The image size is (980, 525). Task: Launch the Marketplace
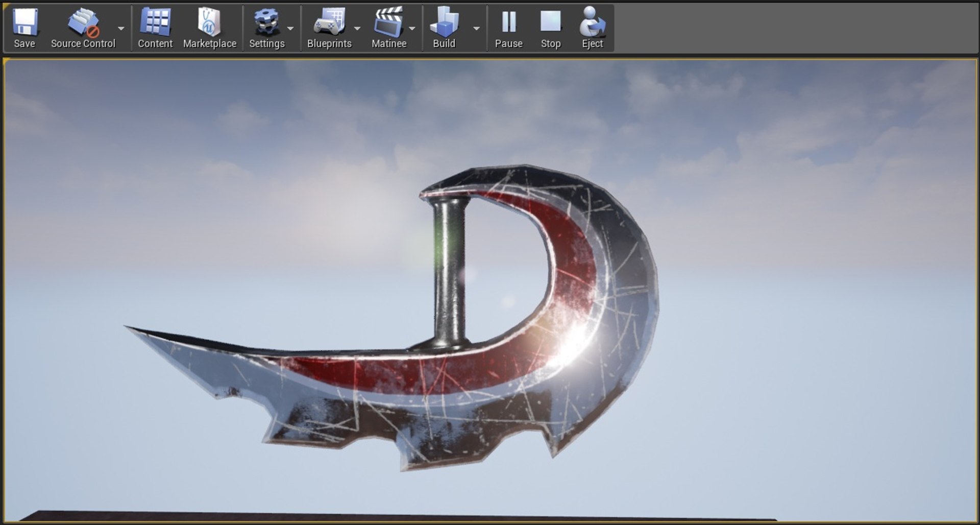[210, 29]
